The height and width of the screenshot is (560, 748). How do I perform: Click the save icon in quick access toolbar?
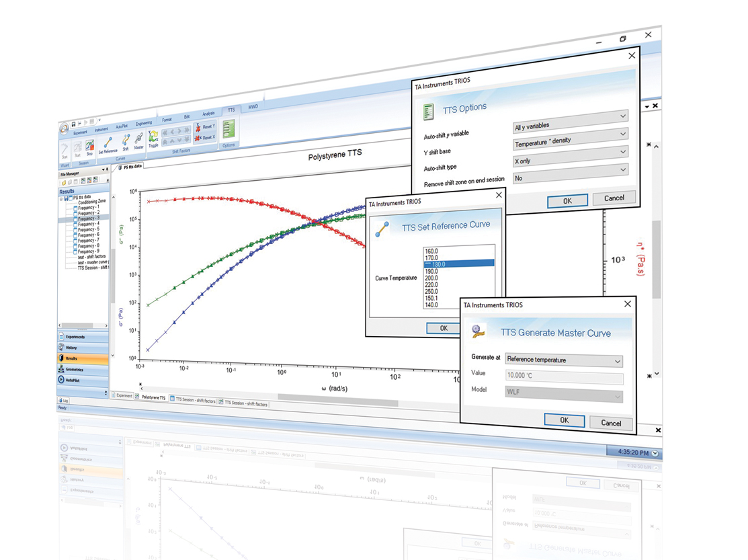73,124
